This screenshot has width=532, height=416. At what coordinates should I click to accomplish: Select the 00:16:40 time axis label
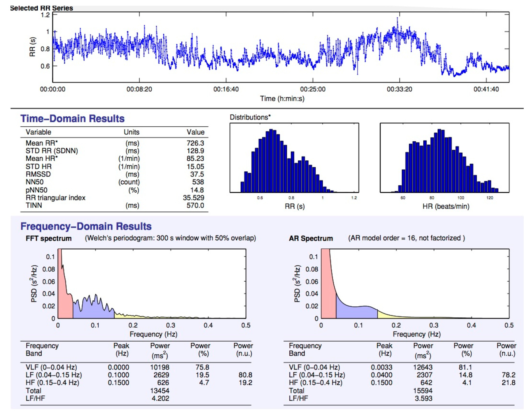pyautogui.click(x=226, y=89)
